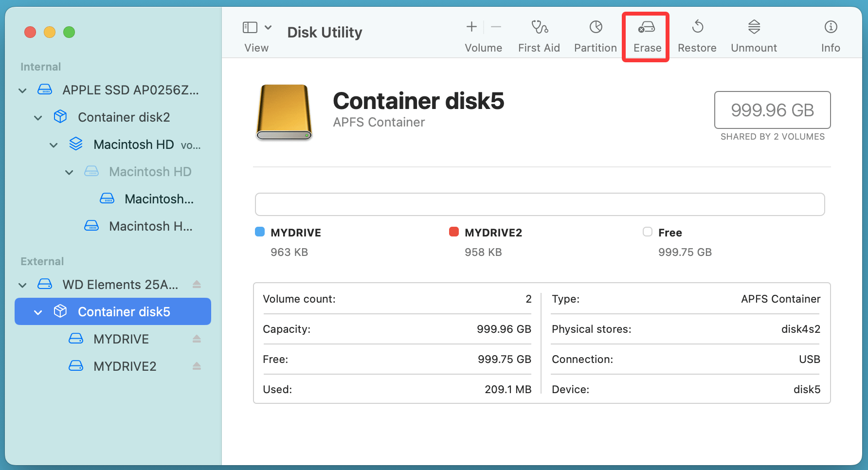Eject the MYDRIVE2 volume
This screenshot has width=868, height=470.
(197, 366)
